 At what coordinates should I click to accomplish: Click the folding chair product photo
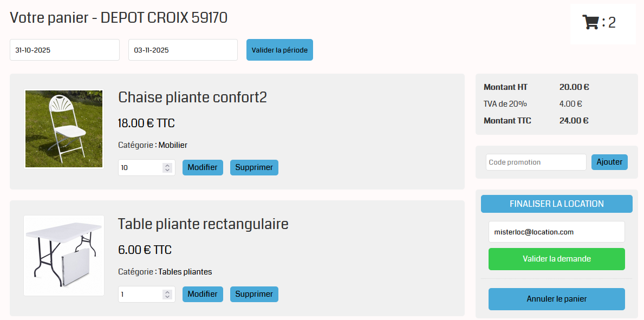[x=64, y=129]
